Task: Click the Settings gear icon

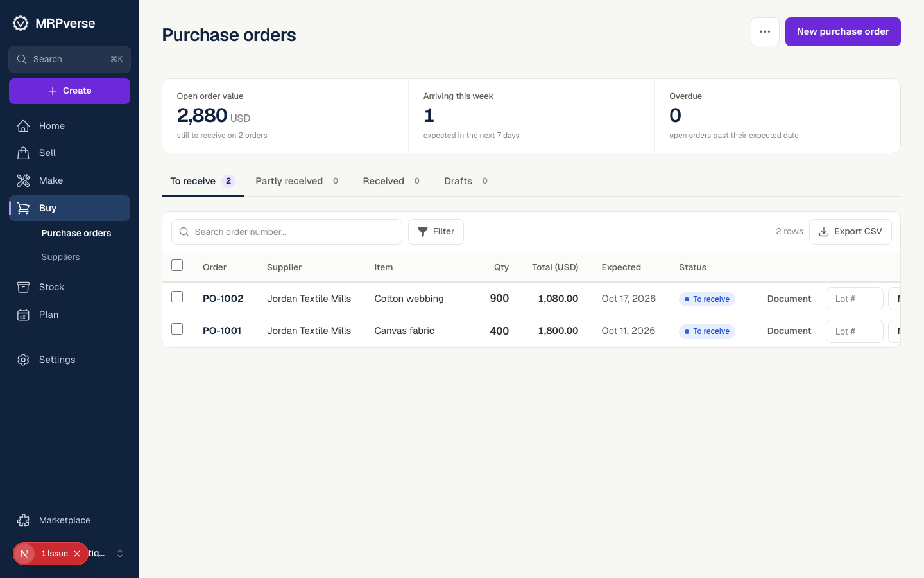Action: click(x=23, y=360)
